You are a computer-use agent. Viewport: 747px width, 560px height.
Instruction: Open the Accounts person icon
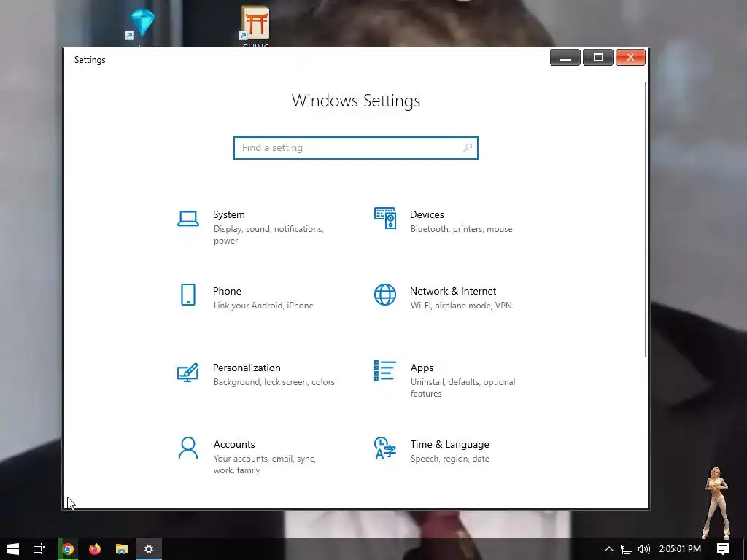188,448
